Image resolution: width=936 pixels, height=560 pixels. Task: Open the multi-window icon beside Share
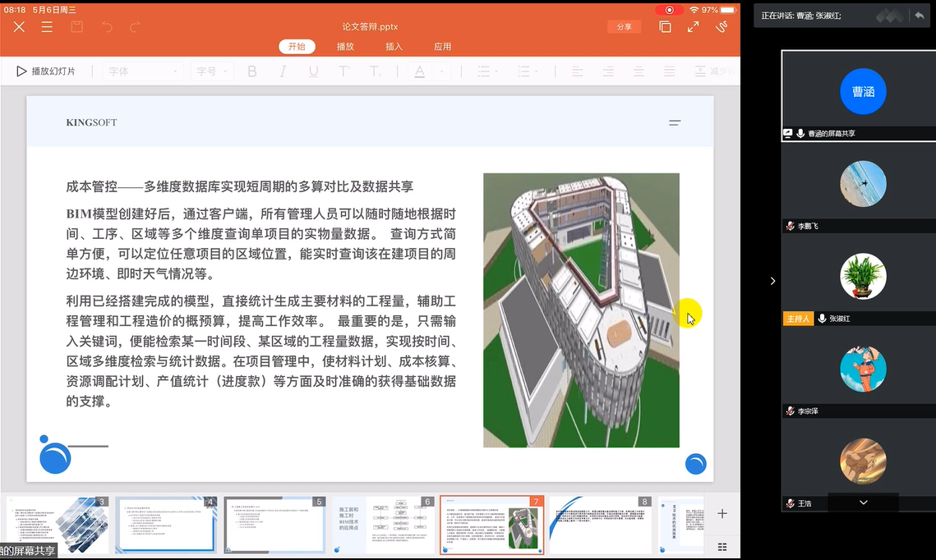[x=665, y=27]
